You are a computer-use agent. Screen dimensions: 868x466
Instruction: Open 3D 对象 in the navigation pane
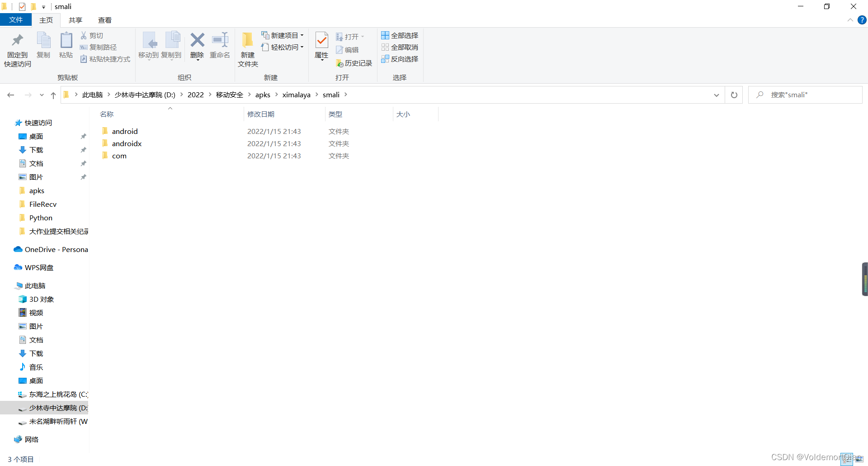(36, 299)
